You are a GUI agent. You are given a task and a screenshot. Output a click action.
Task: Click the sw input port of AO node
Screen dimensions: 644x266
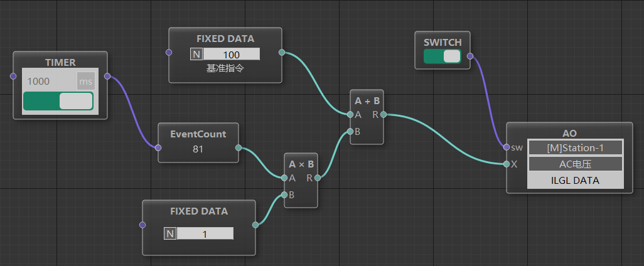point(506,147)
